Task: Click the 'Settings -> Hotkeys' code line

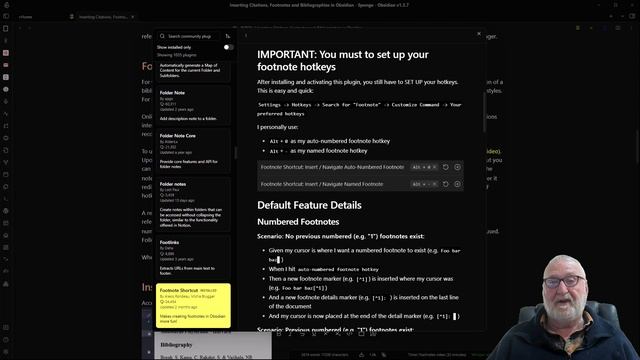Action: (x=360, y=109)
